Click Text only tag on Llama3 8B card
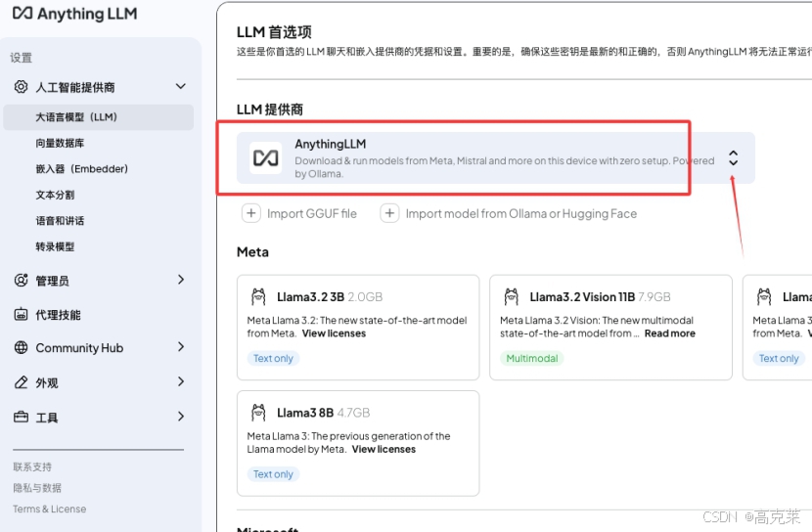The image size is (812, 532). click(x=273, y=474)
